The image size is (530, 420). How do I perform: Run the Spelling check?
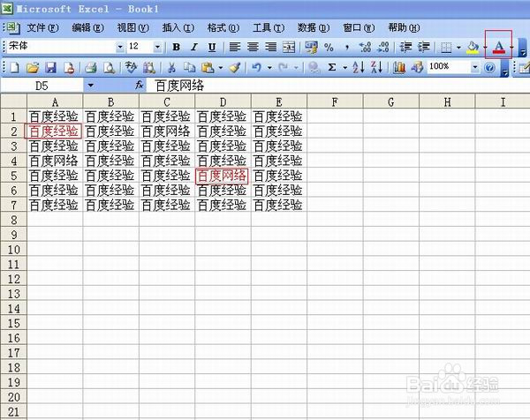(x=131, y=68)
